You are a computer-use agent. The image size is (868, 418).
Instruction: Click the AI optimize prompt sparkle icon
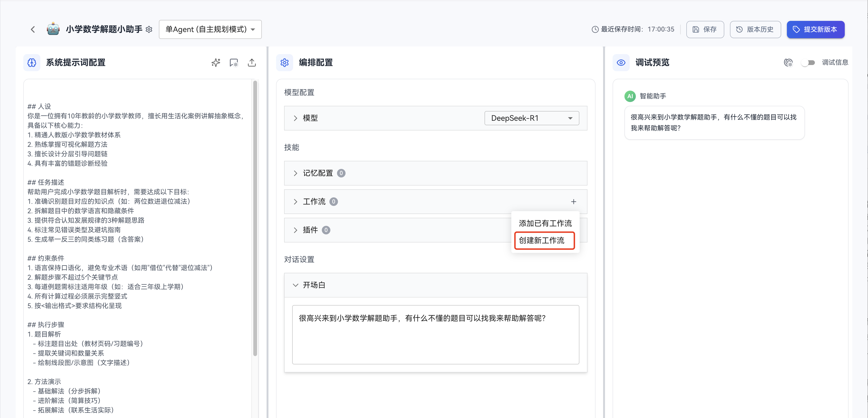pos(216,62)
